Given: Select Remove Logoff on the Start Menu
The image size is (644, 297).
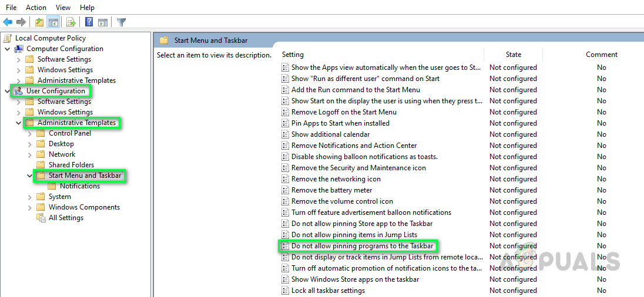Looking at the screenshot, I should click(x=344, y=112).
